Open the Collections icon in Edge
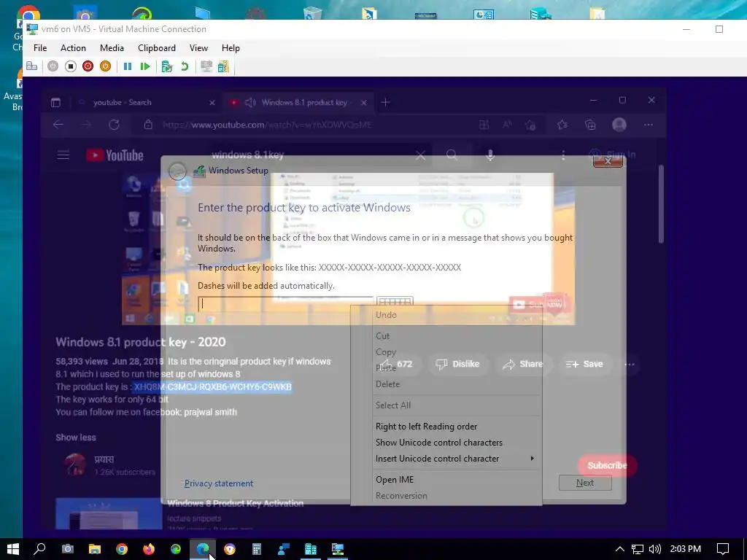Screen dimensions: 747x560 coord(590,125)
